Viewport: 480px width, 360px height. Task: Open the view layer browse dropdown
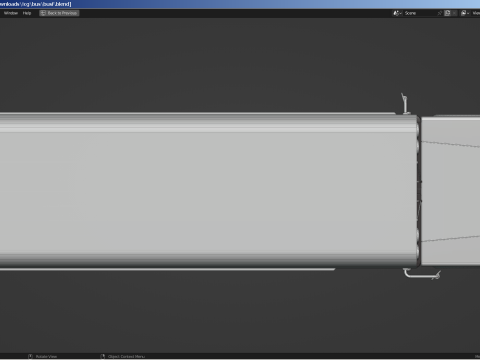tap(465, 13)
